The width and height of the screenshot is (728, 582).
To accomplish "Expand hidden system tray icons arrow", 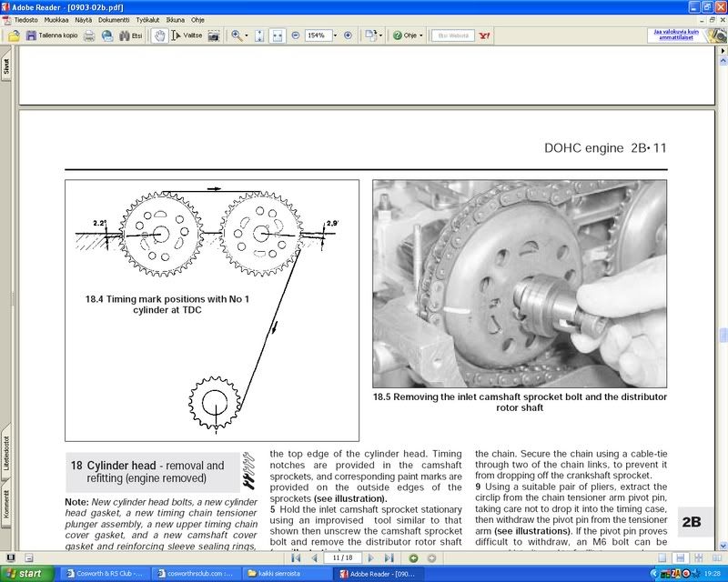I will tap(654, 574).
